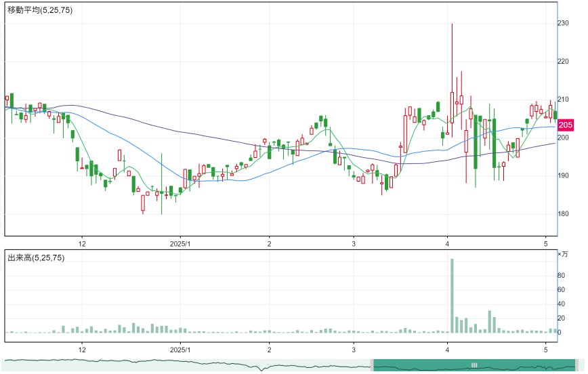
Task: Click the 220 price axis label
Action: [563, 62]
